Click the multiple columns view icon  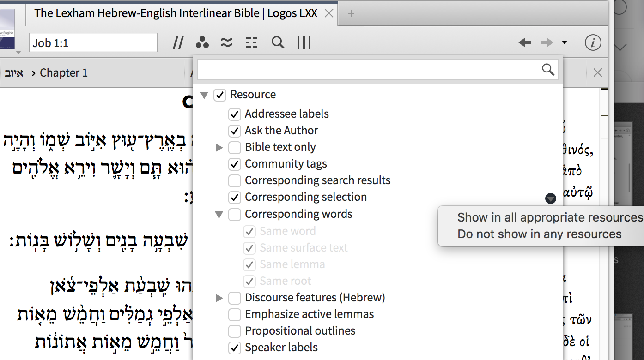pos(304,43)
